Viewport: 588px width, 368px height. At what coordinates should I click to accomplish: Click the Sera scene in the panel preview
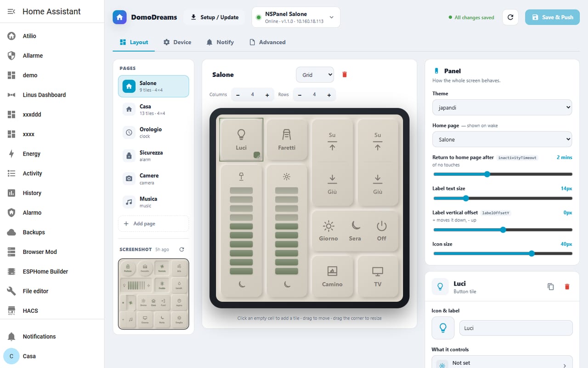point(355,231)
